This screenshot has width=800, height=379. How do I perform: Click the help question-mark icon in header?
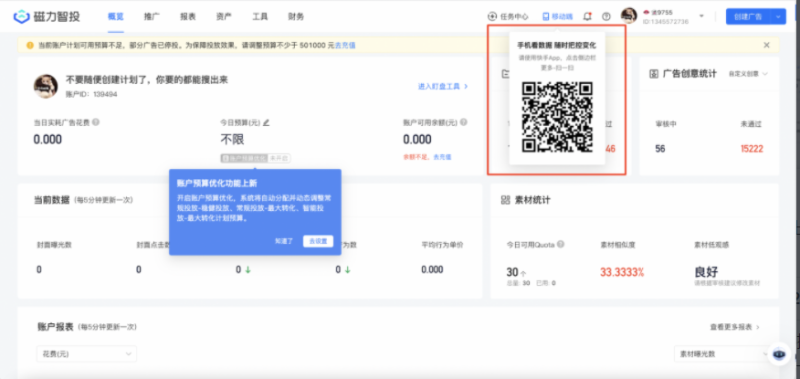coord(606,16)
